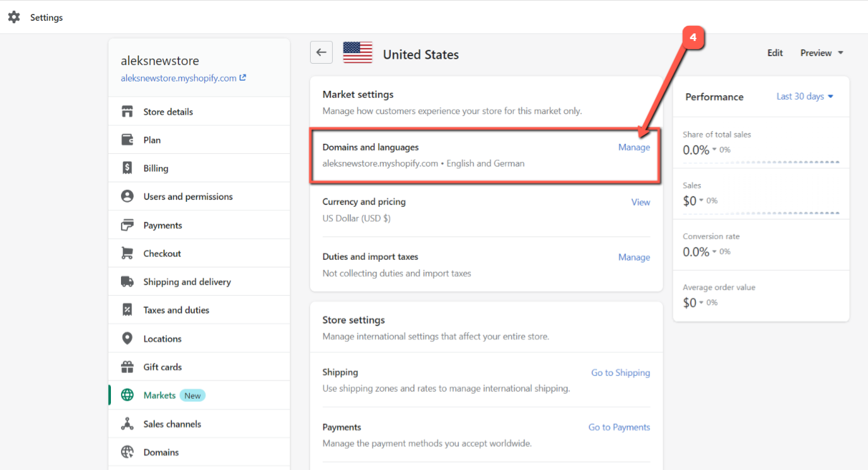Click the Edit button for the market
868x470 pixels.
[x=775, y=53]
